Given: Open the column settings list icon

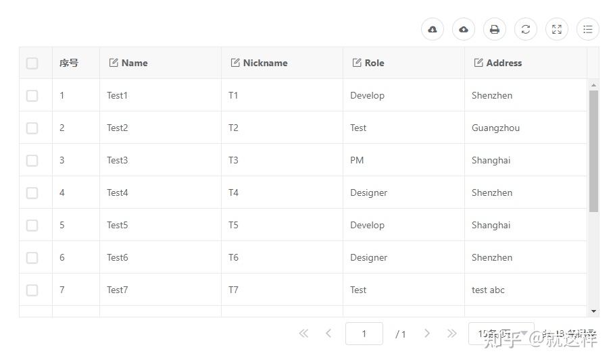Looking at the screenshot, I should (x=588, y=30).
